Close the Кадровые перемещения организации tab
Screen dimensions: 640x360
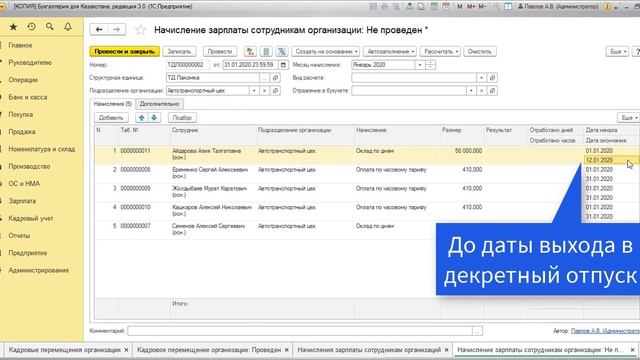tap(126, 350)
